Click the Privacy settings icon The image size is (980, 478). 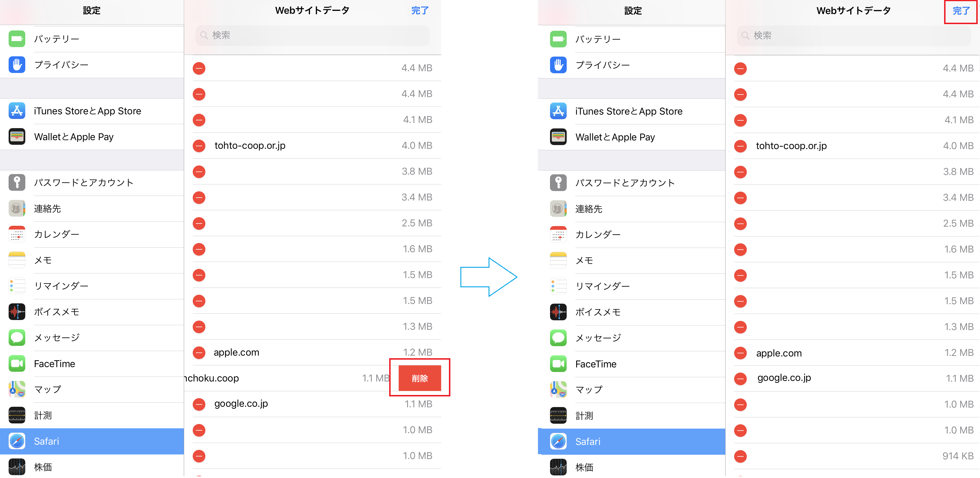(16, 65)
